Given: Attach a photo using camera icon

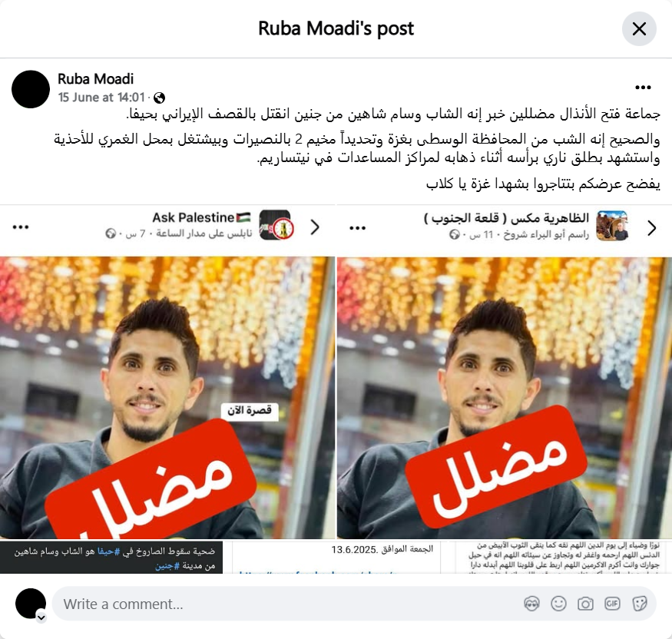Looking at the screenshot, I should tap(585, 604).
